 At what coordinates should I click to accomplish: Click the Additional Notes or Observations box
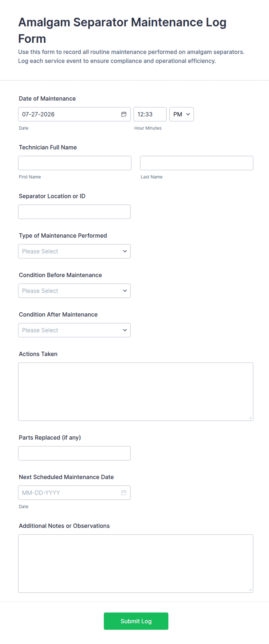[136, 564]
